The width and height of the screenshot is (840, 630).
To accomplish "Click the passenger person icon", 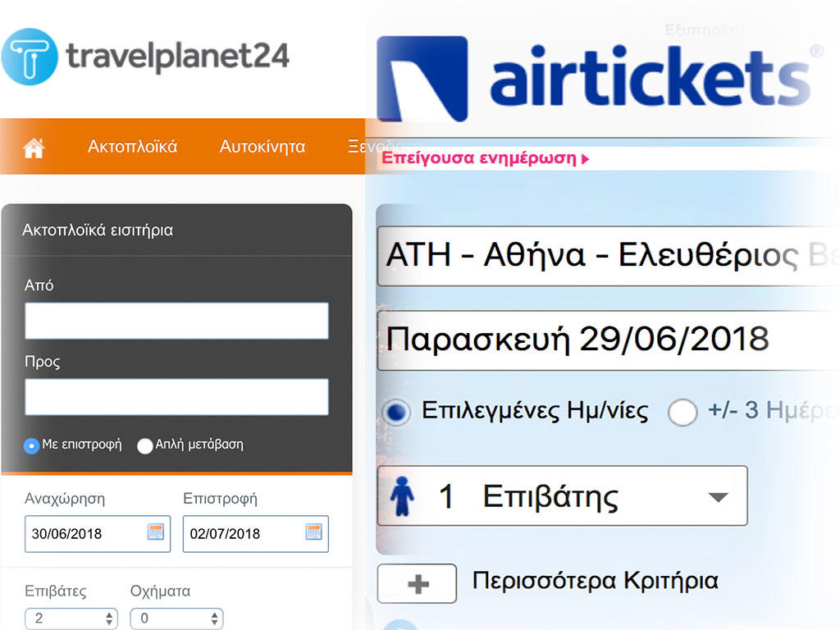I will 402,496.
